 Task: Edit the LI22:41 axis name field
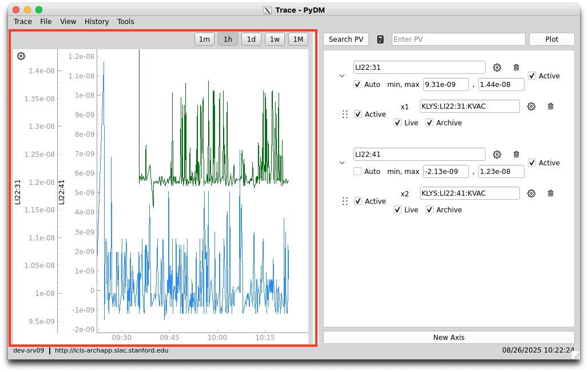pyautogui.click(x=419, y=155)
